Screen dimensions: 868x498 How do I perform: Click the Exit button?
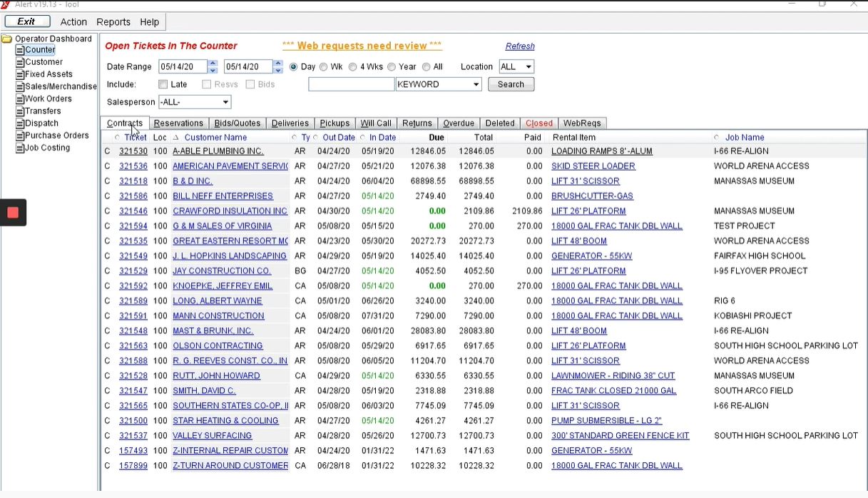click(x=27, y=21)
